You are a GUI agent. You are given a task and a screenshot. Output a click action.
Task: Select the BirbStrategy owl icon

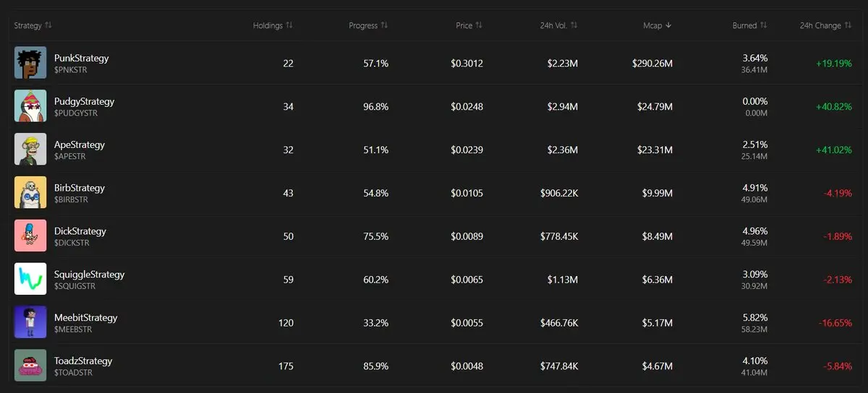pyautogui.click(x=30, y=193)
